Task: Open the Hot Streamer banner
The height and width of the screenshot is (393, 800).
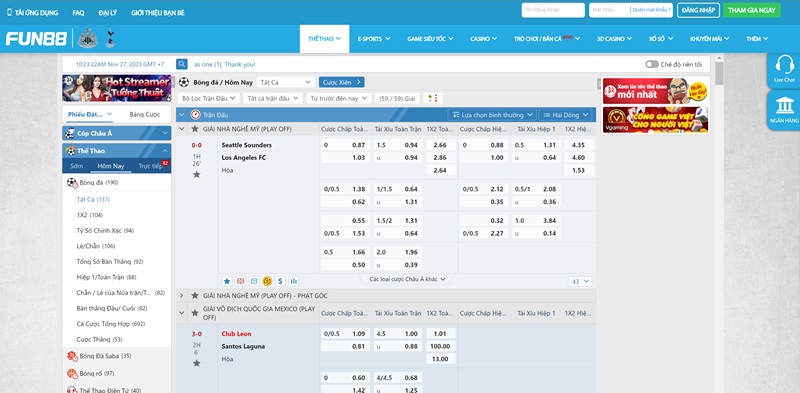Action: (117, 88)
